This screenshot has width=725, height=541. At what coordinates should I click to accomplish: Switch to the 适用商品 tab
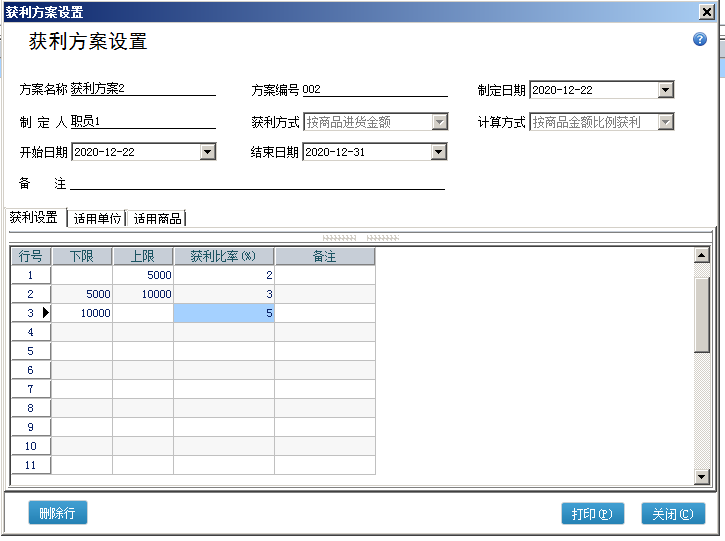click(x=157, y=218)
